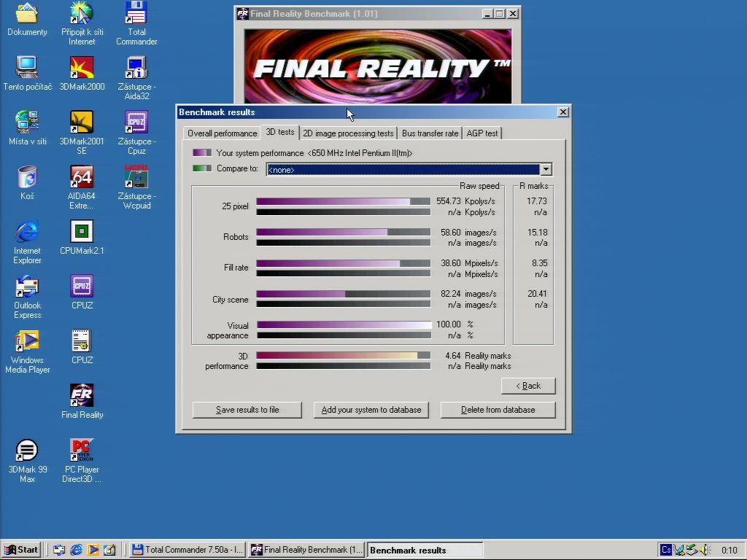Screen dimensions: 747x560
Task: Launch PC Player Direct3D benchmark icon
Action: [82, 461]
